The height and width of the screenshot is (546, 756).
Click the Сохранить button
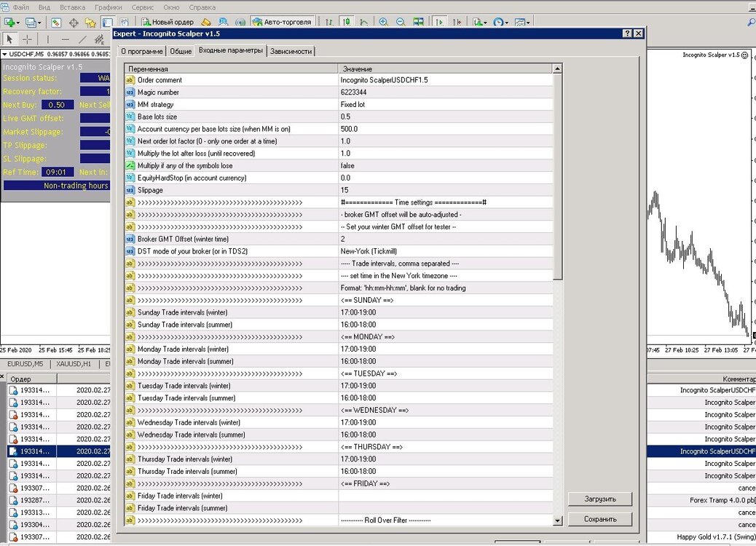[600, 520]
